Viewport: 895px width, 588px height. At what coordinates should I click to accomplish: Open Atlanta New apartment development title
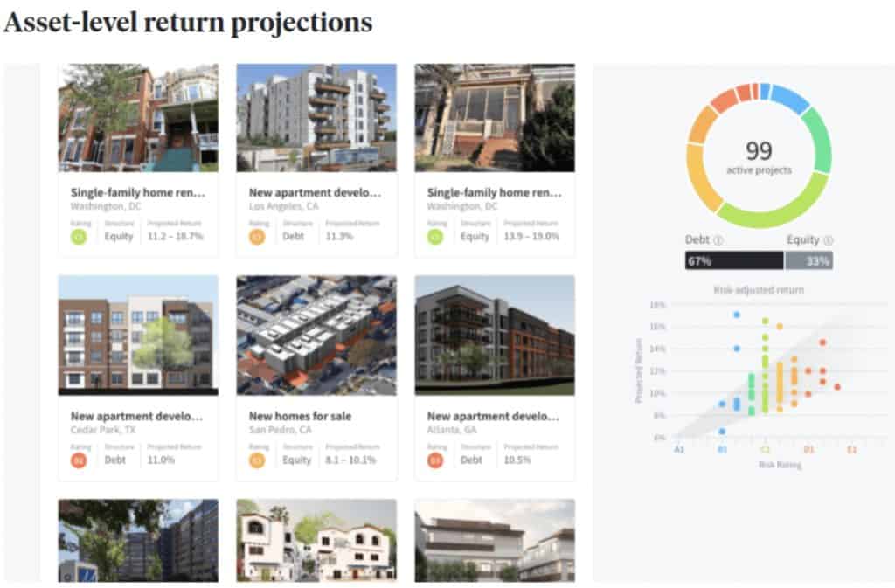[x=493, y=417]
